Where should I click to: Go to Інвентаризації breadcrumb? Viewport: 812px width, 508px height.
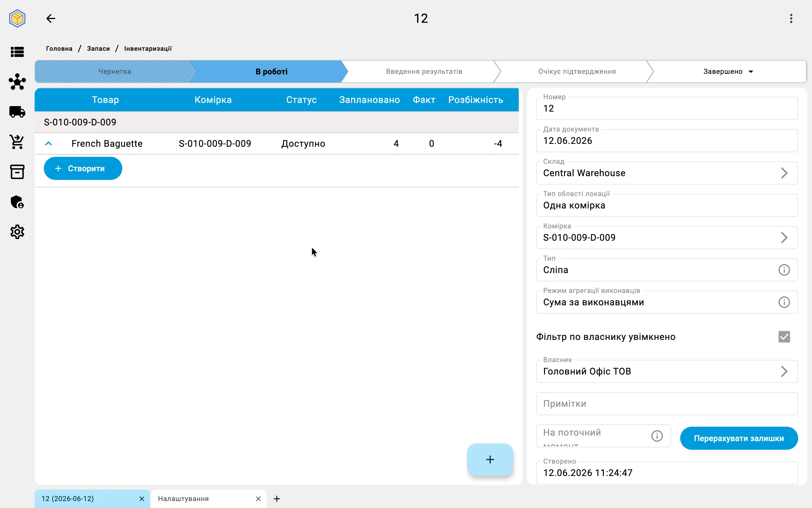pyautogui.click(x=148, y=48)
